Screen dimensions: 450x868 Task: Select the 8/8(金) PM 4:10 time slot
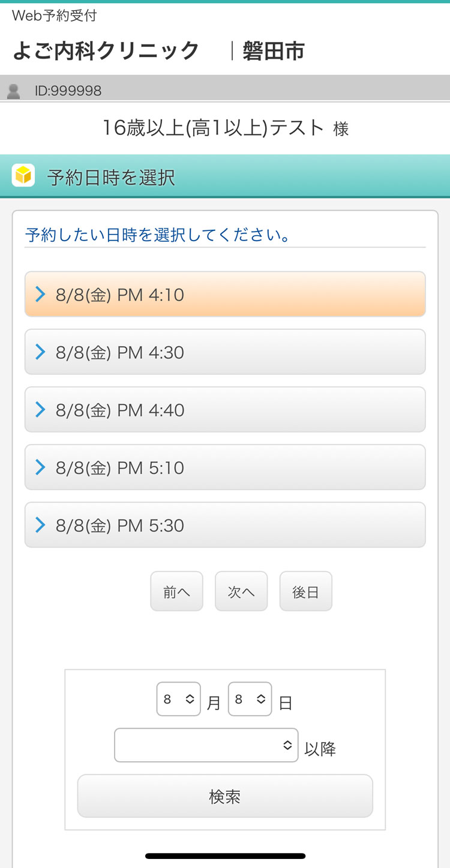click(225, 295)
